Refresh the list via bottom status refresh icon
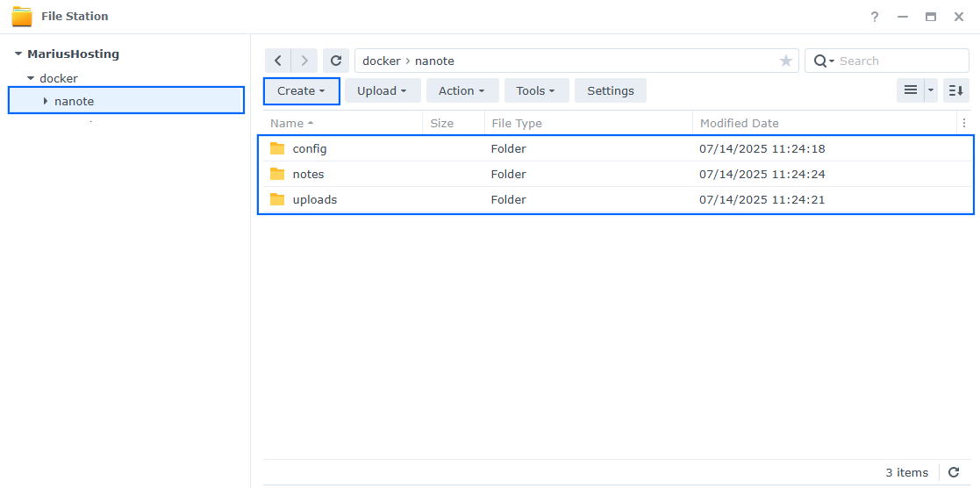Screen dimensions: 980x488 tap(954, 472)
